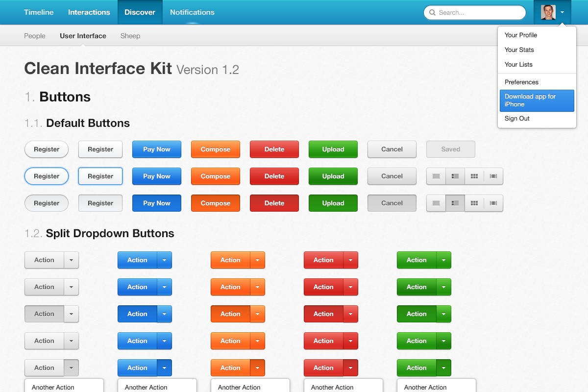Open green Action dropdown arrow in first split row
The width and height of the screenshot is (588, 392).
443,260
